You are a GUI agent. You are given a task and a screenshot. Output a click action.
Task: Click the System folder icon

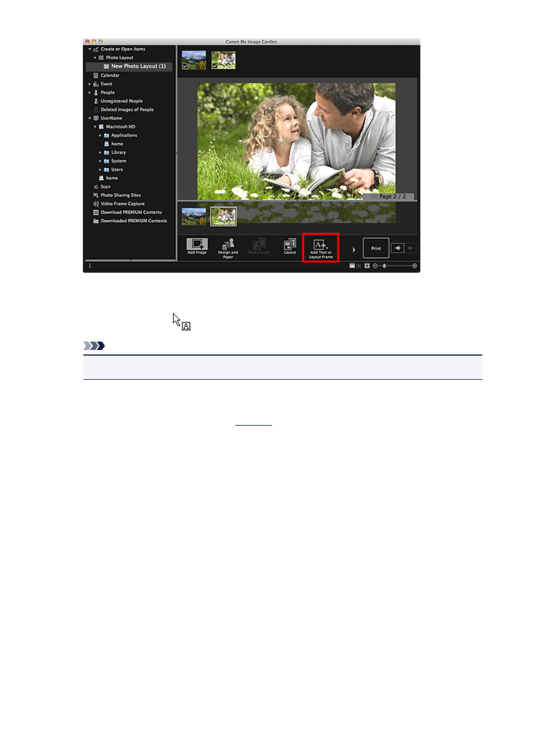(106, 161)
